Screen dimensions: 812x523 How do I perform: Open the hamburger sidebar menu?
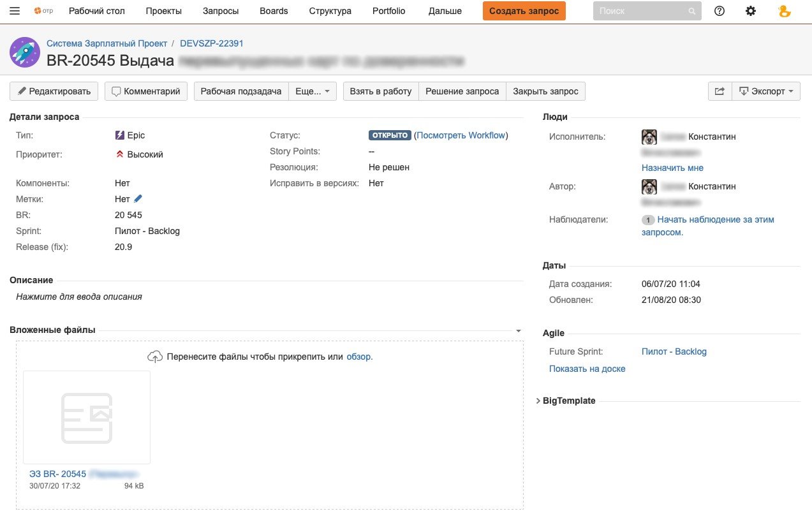(x=15, y=11)
